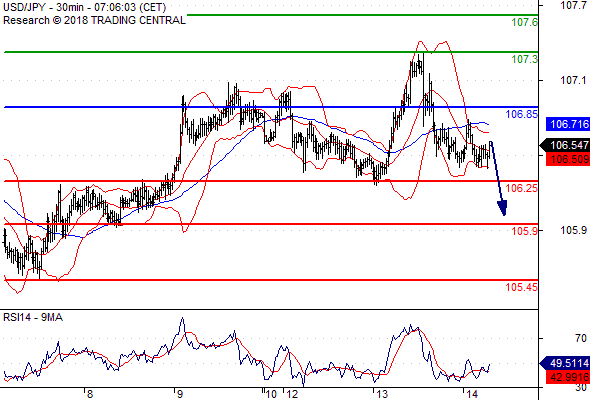Click the RSI14 - 9MA indicator label

pyautogui.click(x=33, y=317)
